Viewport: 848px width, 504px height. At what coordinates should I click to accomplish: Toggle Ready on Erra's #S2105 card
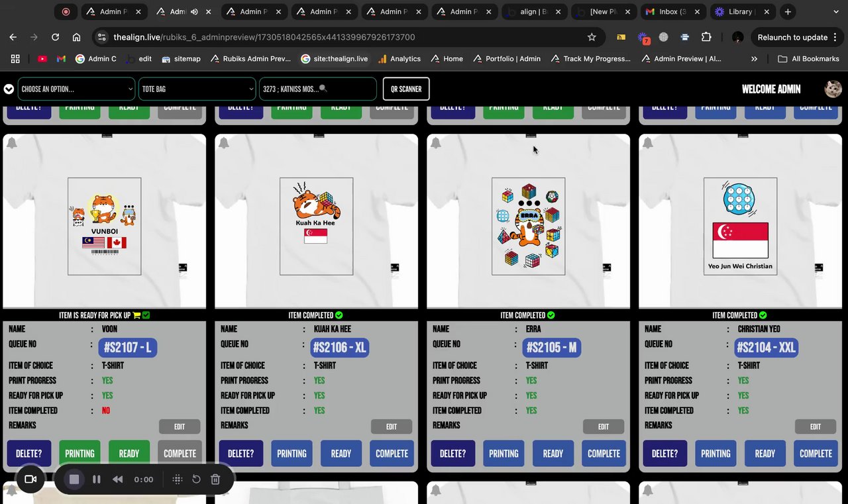(x=553, y=454)
